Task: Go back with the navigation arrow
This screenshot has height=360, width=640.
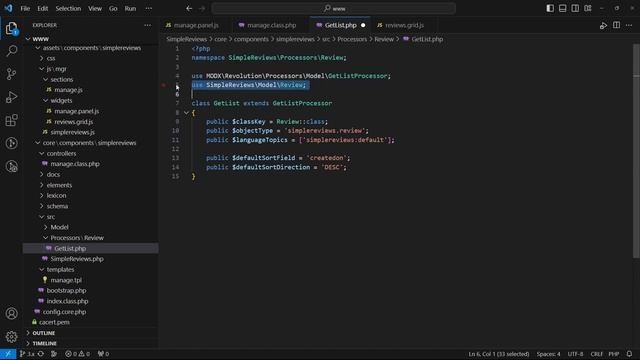Action: pos(189,8)
